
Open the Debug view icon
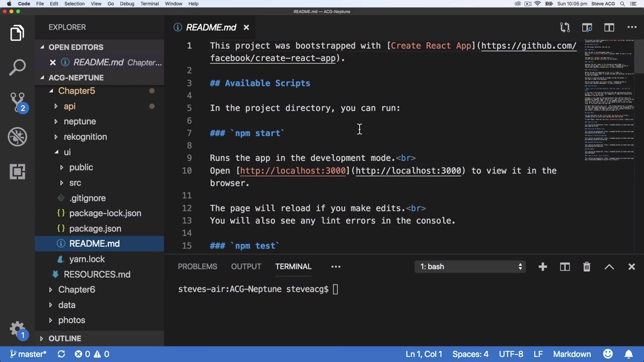tap(17, 137)
